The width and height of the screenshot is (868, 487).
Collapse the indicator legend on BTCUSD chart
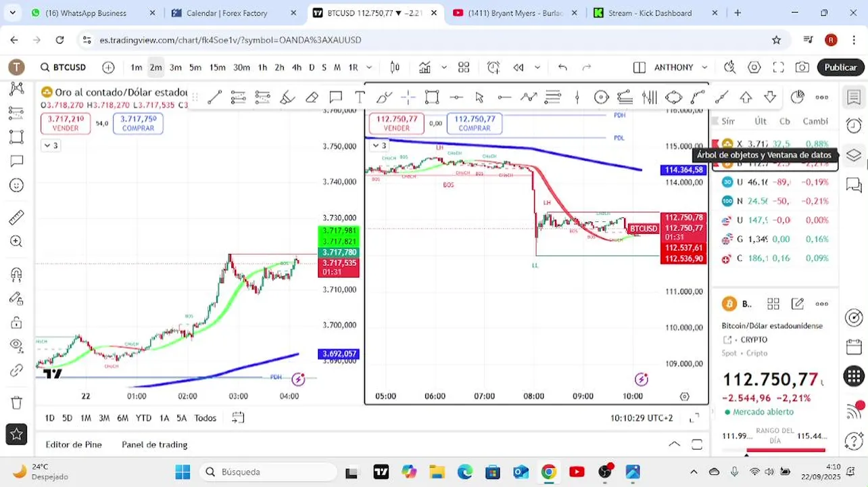click(379, 145)
